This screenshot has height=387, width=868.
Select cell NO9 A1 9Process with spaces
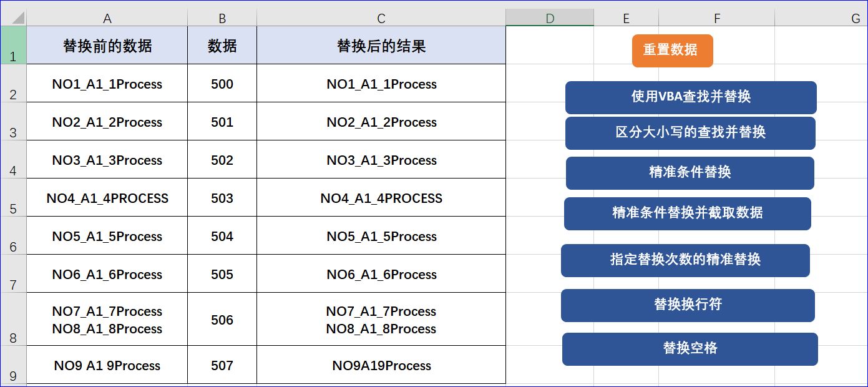[107, 365]
